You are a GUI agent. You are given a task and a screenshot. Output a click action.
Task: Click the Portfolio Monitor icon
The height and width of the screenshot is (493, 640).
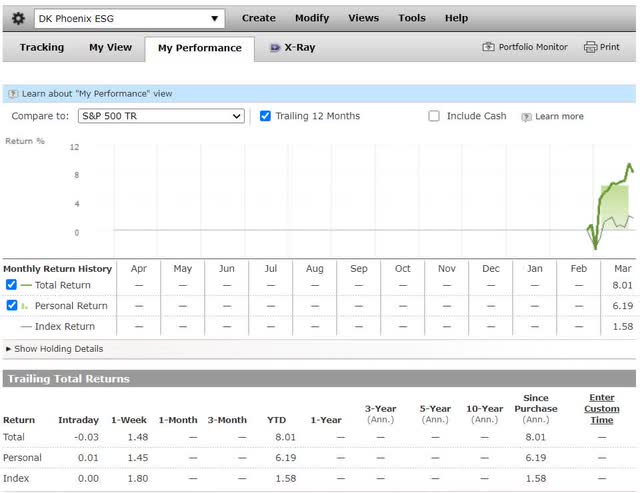click(488, 47)
